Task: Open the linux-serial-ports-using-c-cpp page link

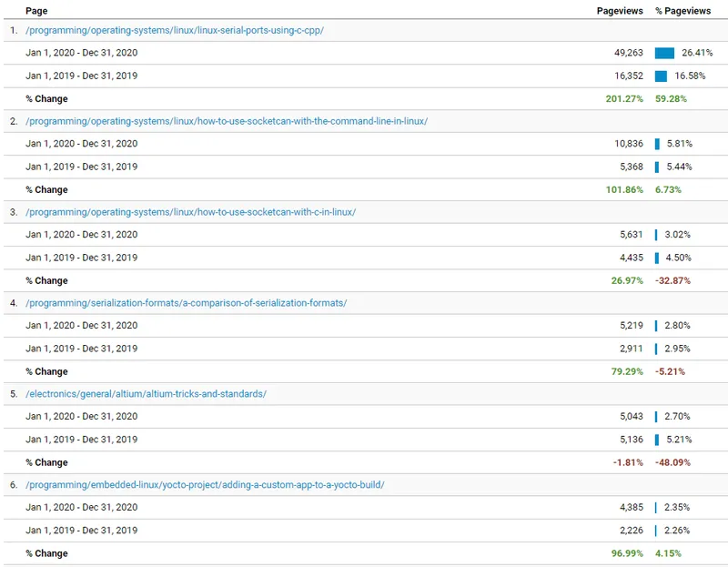Action: (175, 30)
